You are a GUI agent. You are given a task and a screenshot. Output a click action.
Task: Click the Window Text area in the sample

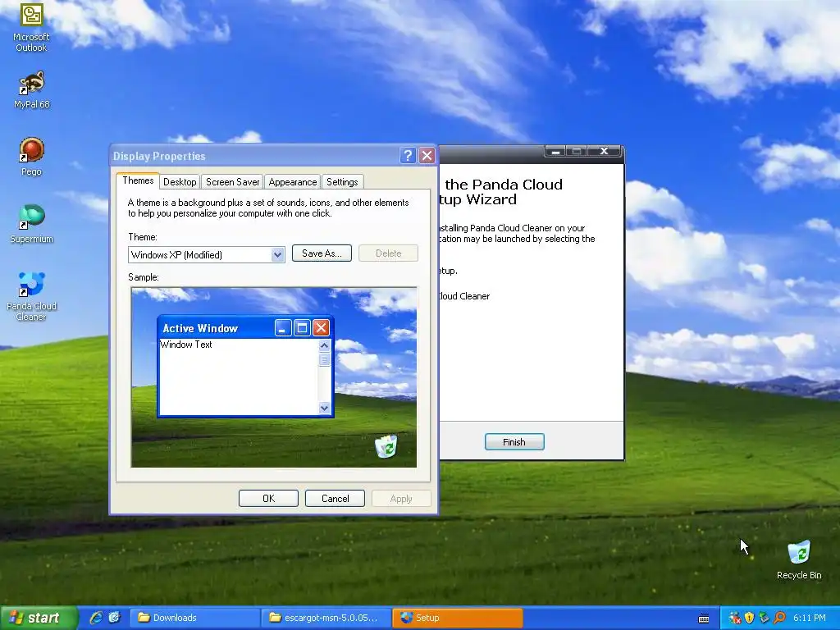(x=186, y=345)
